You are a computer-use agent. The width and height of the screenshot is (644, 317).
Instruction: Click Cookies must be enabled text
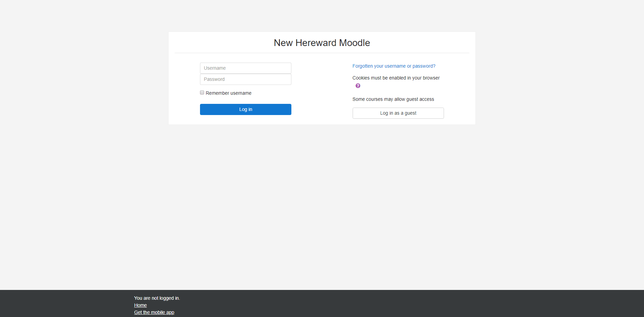click(x=396, y=78)
